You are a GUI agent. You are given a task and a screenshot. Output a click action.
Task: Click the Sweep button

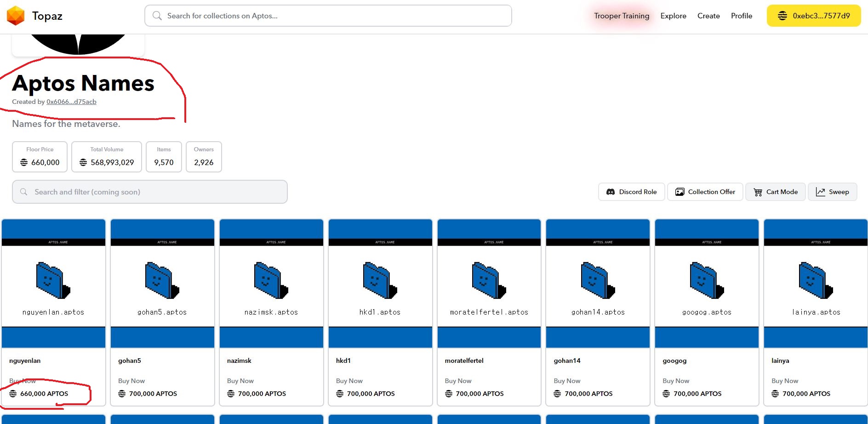833,192
